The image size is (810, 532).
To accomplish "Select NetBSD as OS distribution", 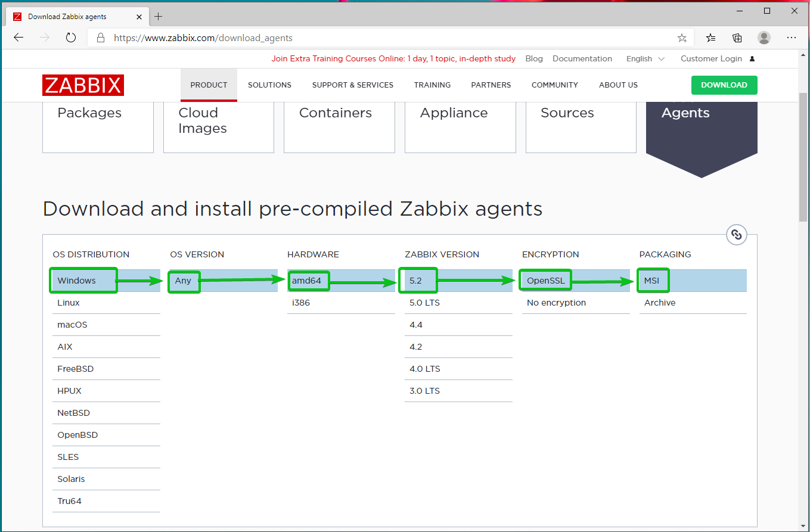I will click(x=106, y=413).
